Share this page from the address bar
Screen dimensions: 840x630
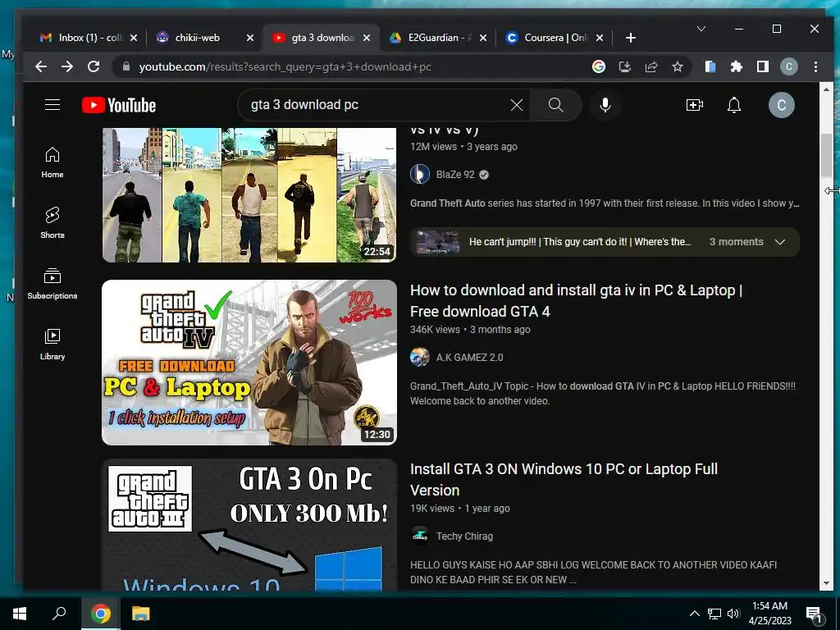coord(651,67)
